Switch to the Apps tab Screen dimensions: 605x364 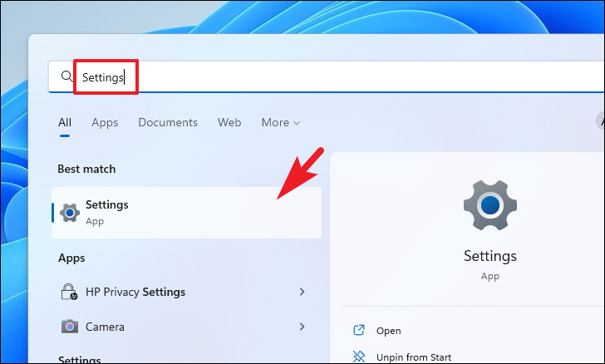pos(105,123)
